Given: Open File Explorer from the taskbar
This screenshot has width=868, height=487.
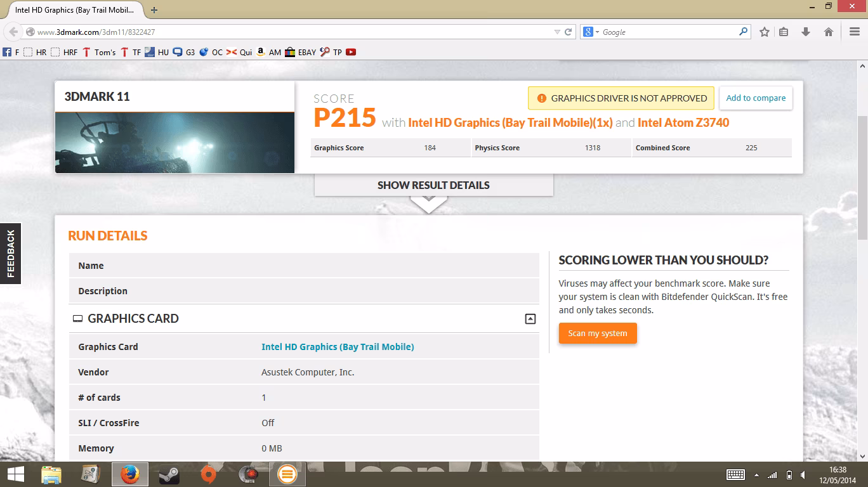Looking at the screenshot, I should pos(51,474).
